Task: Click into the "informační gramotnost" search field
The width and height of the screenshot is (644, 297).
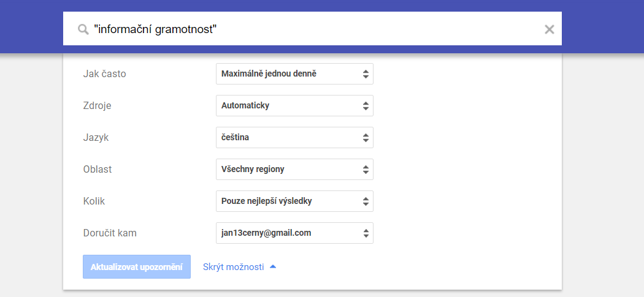Action: click(x=312, y=29)
